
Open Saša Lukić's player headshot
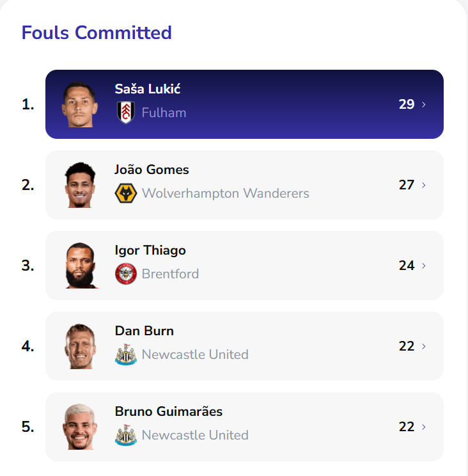click(x=80, y=105)
